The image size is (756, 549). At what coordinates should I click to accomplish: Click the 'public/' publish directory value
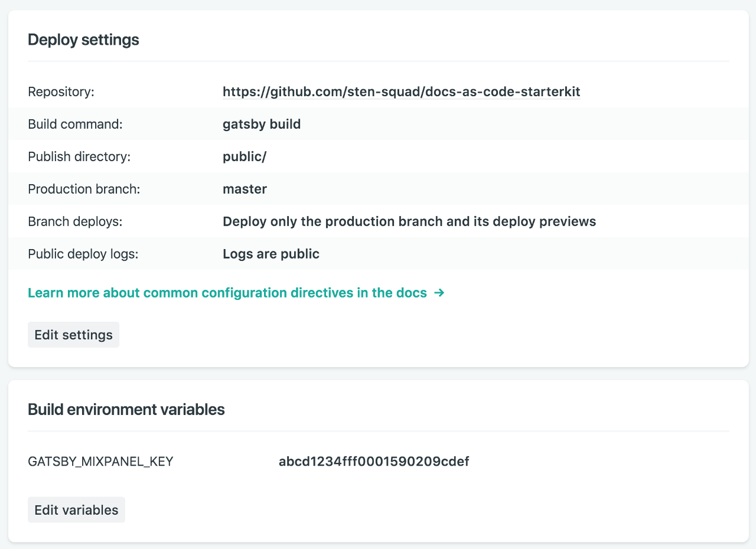click(x=245, y=157)
